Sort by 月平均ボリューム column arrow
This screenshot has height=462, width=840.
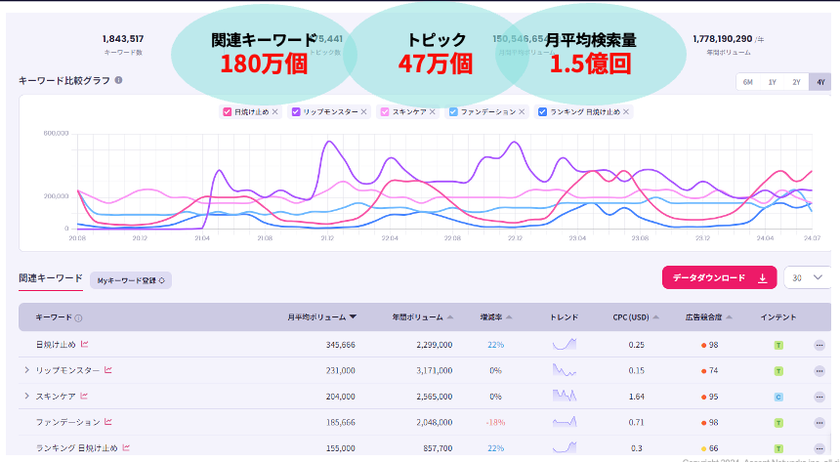353,317
